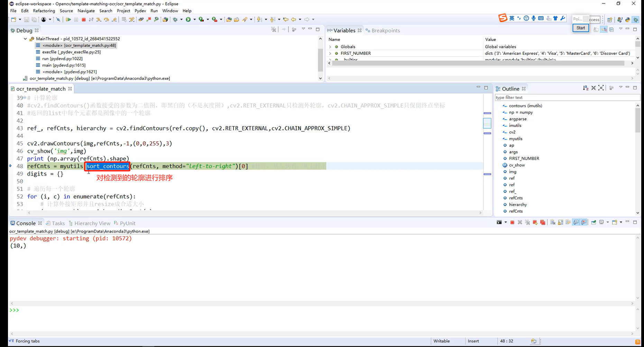Open Display Selected Console dropdown arrow

[608, 222]
